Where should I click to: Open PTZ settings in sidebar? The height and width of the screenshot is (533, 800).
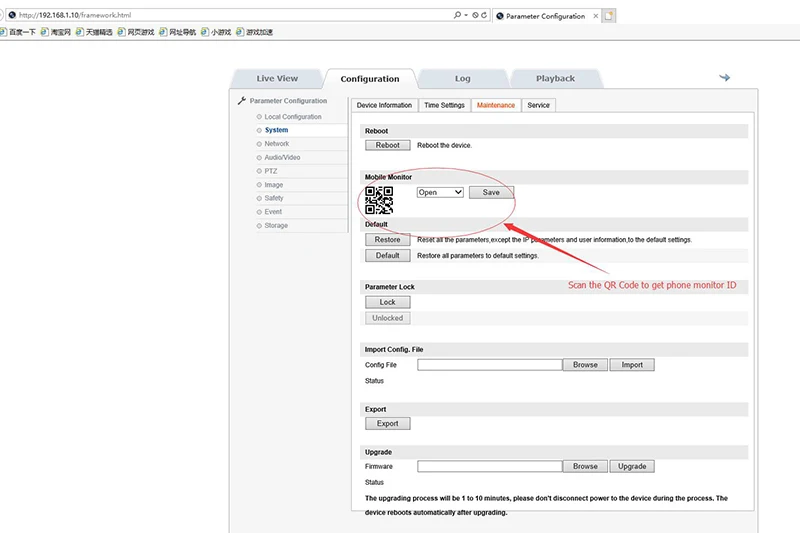pos(270,171)
